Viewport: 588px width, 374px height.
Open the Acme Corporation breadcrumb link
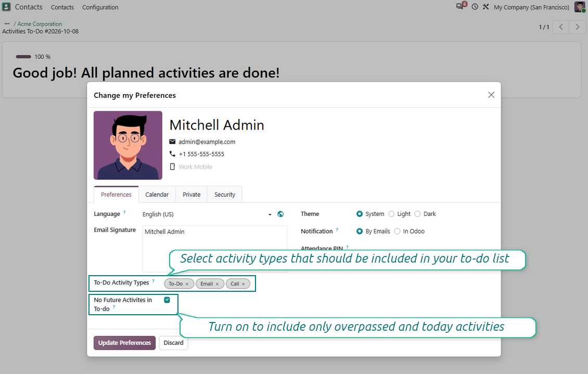(40, 23)
